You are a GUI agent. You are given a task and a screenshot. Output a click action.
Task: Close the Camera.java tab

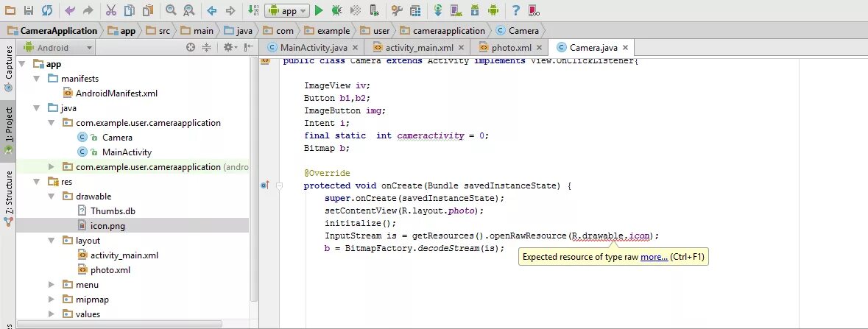tap(625, 48)
